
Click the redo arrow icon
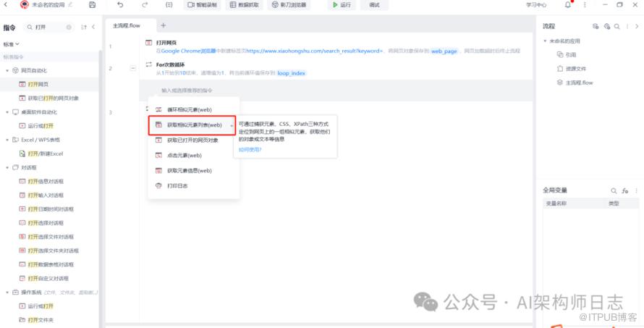[145, 4]
